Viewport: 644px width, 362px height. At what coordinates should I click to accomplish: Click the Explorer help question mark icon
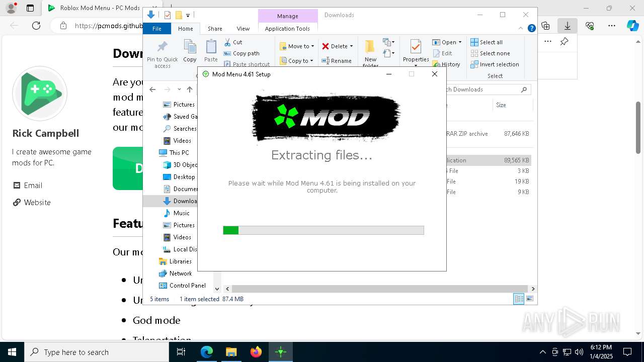click(x=531, y=29)
